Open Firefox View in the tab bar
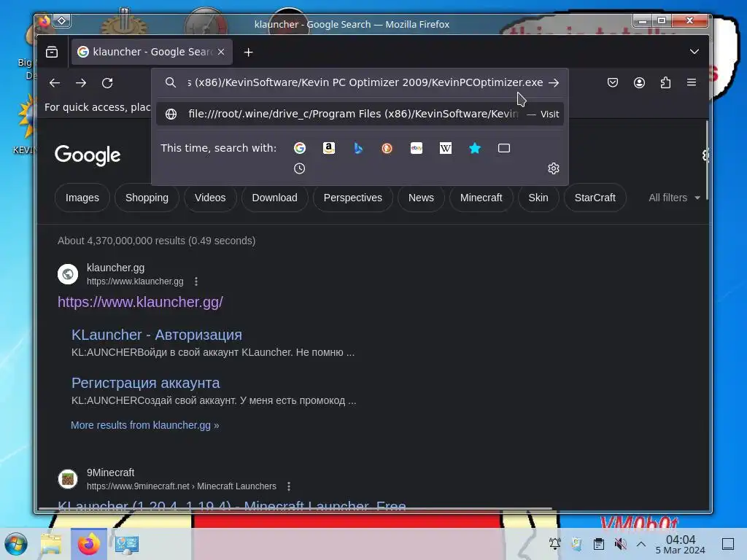Screen dimensions: 747x560 click(x=52, y=52)
